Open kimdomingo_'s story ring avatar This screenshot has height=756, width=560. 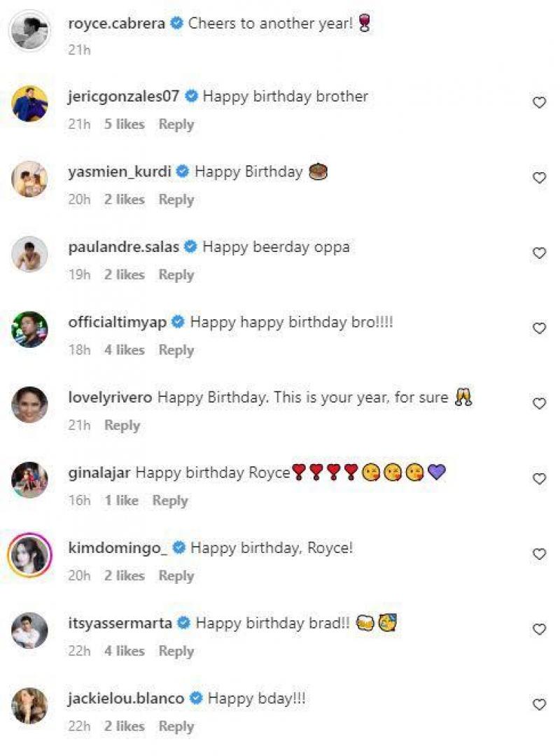coord(29,555)
